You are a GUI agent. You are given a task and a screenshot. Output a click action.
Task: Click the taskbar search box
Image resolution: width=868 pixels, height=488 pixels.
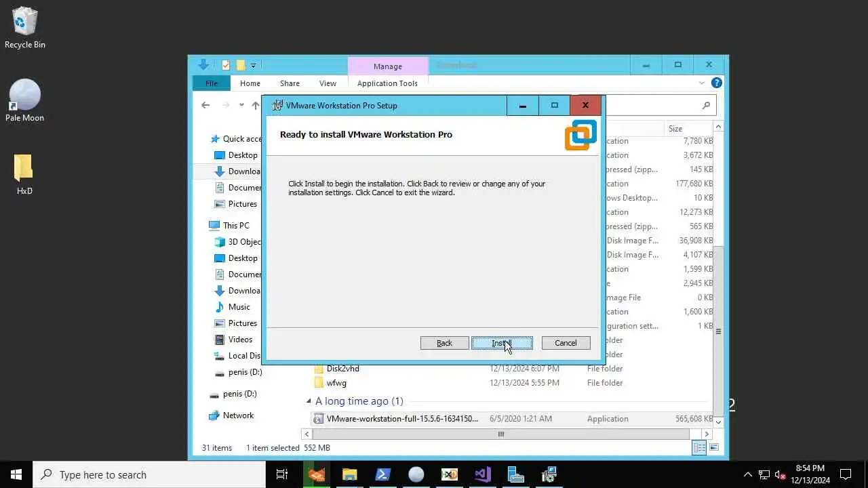(149, 474)
